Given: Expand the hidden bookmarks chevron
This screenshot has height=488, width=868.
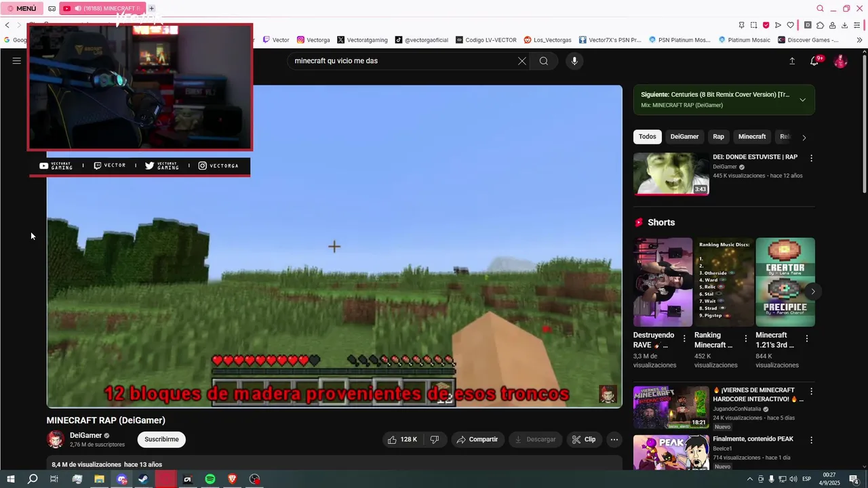Looking at the screenshot, I should coord(860,40).
